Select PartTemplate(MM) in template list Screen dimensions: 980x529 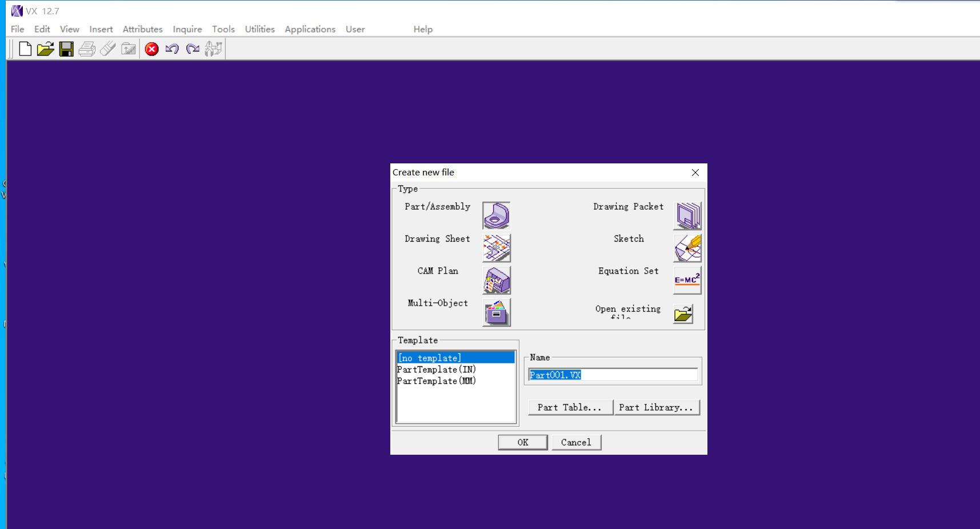click(437, 381)
